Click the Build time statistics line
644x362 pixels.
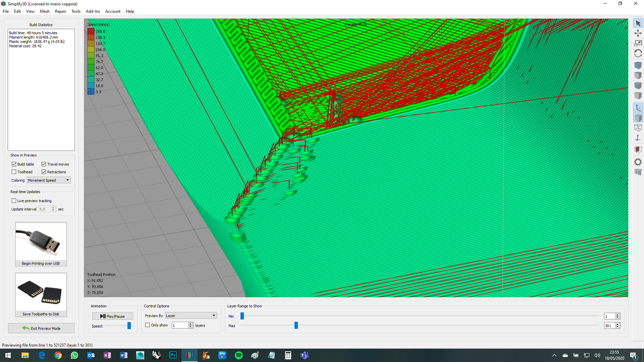(33, 33)
